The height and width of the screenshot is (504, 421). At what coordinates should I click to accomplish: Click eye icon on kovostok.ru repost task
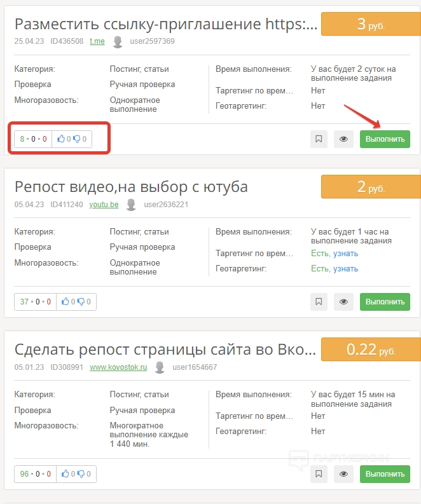pos(343,473)
